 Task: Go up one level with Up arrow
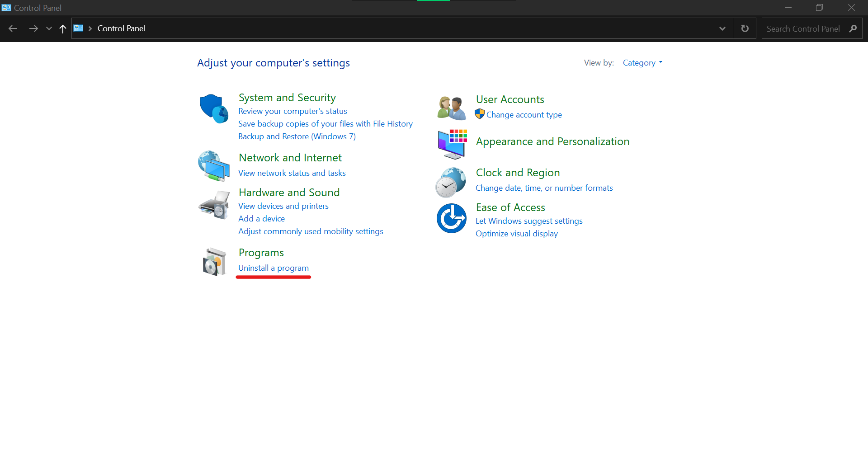point(63,28)
